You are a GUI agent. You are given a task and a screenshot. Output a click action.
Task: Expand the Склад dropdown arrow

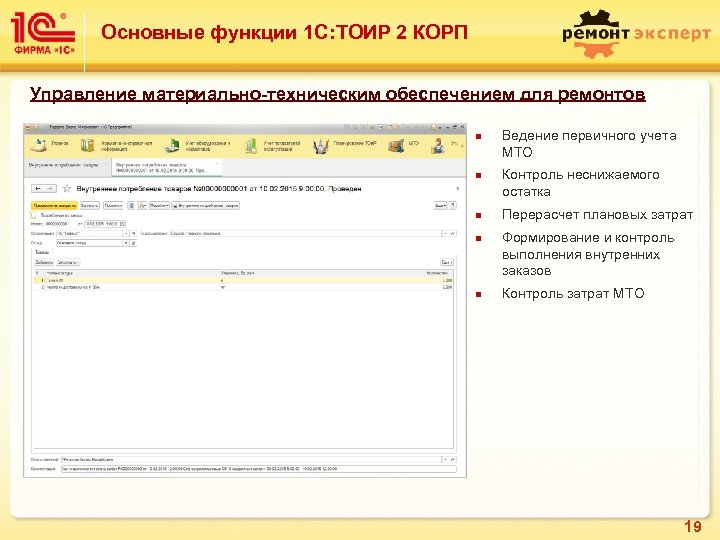click(126, 242)
